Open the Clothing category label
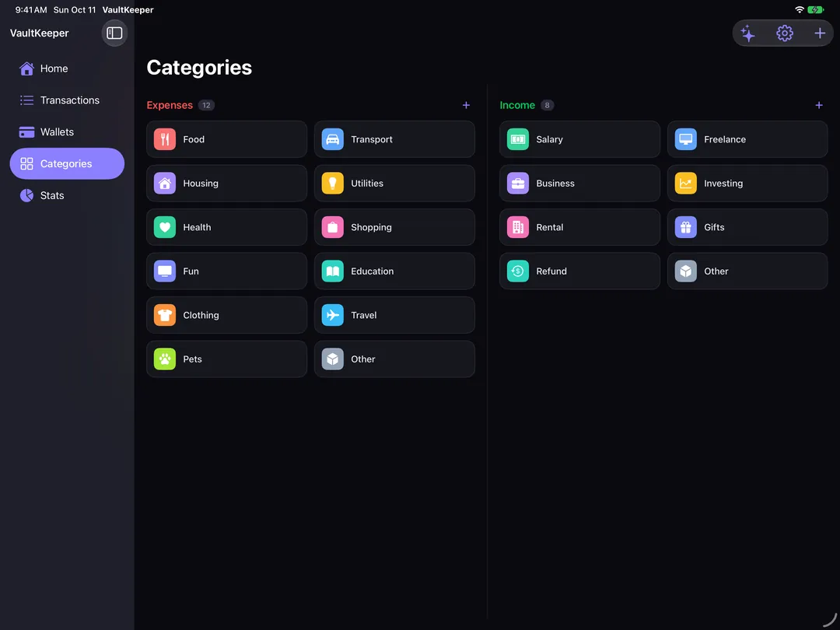Screen dimensions: 840x630 pos(201,315)
